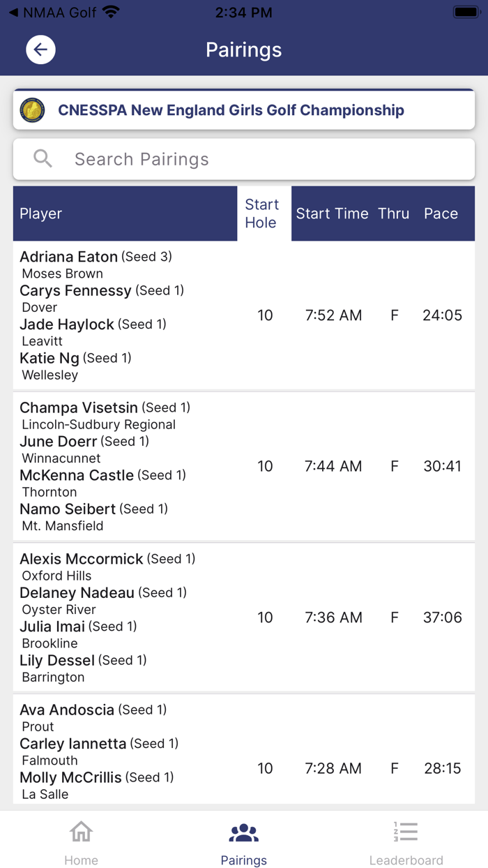Switch to the Home tab
Screen dimensions: 488x868
click(x=81, y=841)
